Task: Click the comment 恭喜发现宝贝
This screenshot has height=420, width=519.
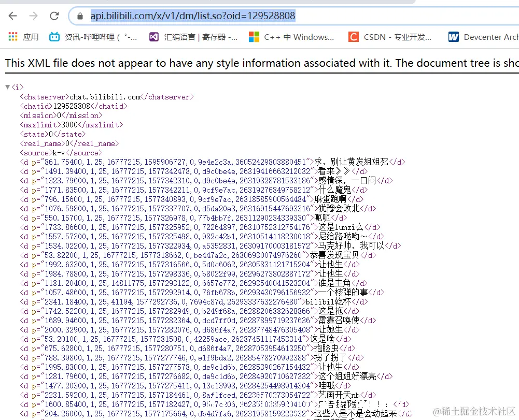Action: pos(334,255)
